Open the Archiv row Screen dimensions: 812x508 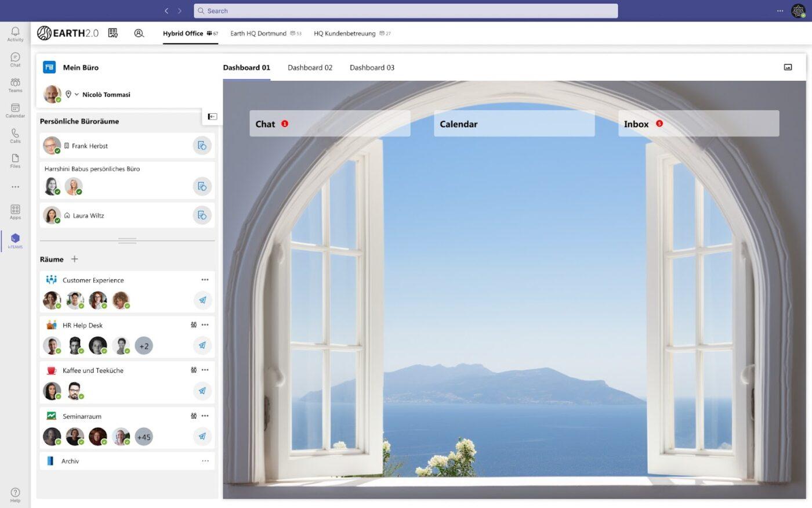127,461
